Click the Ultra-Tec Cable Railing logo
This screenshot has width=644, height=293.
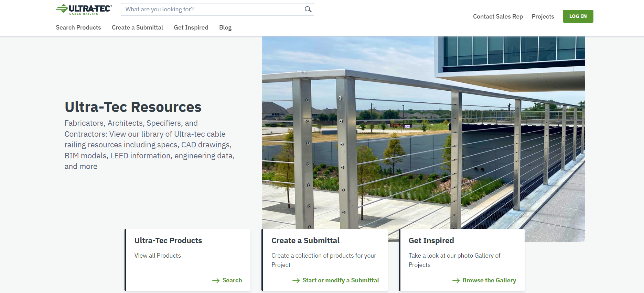coord(84,9)
